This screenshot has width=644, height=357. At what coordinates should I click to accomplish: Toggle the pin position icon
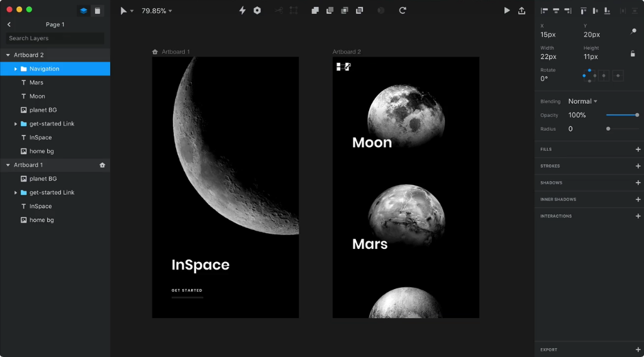(x=633, y=31)
